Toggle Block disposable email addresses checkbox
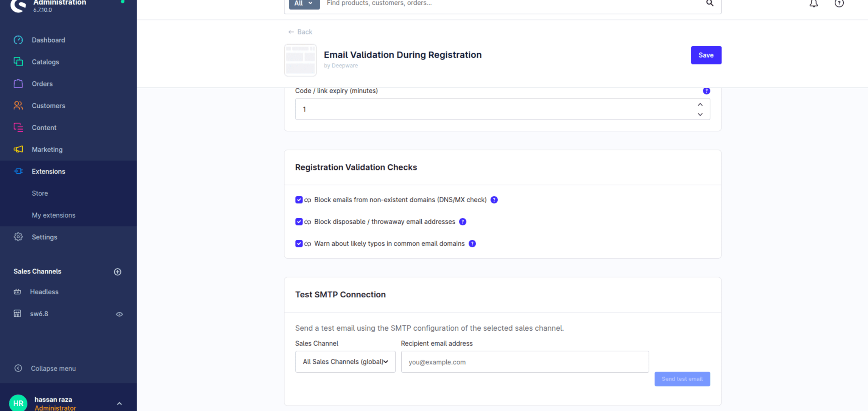 click(299, 222)
